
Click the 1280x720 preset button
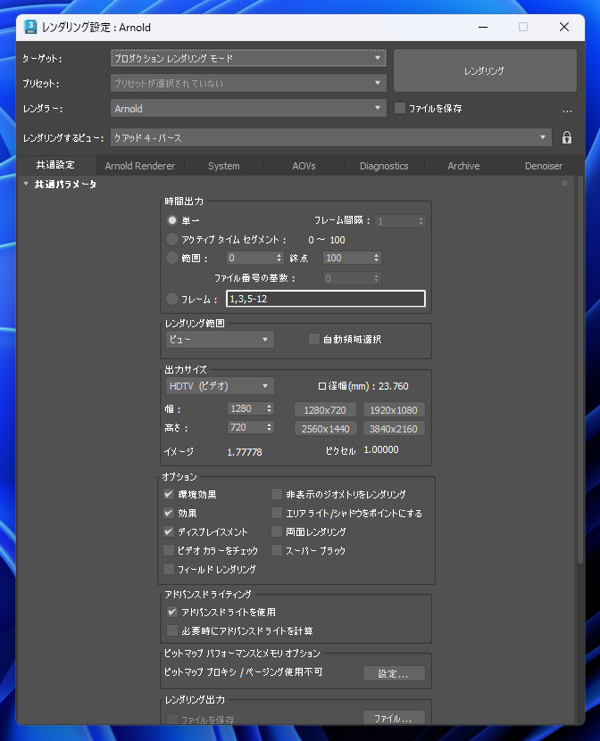325,410
